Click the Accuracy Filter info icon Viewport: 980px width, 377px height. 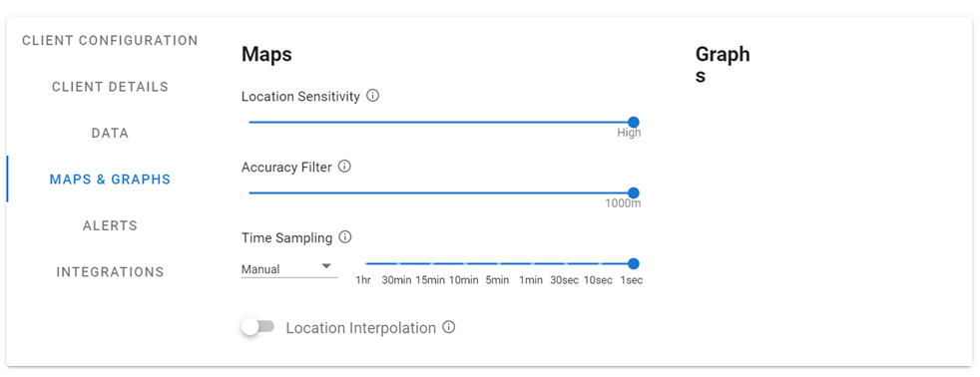pos(344,167)
